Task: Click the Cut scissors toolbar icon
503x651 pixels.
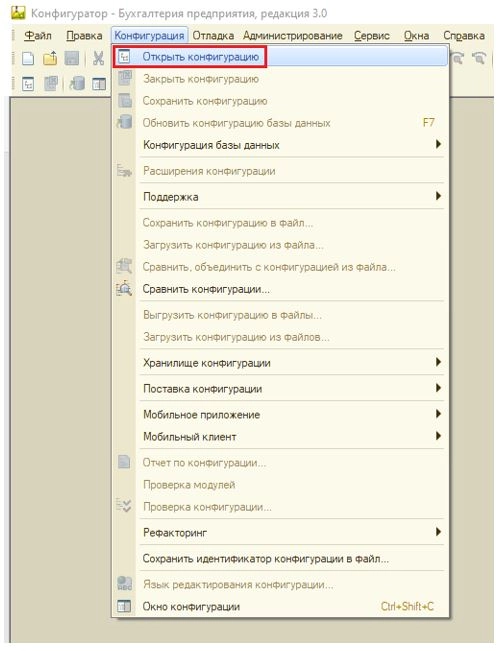Action: tap(98, 58)
